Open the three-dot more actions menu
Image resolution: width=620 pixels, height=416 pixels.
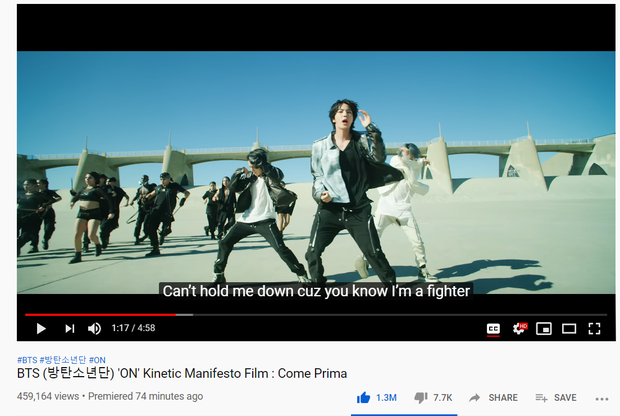point(602,399)
